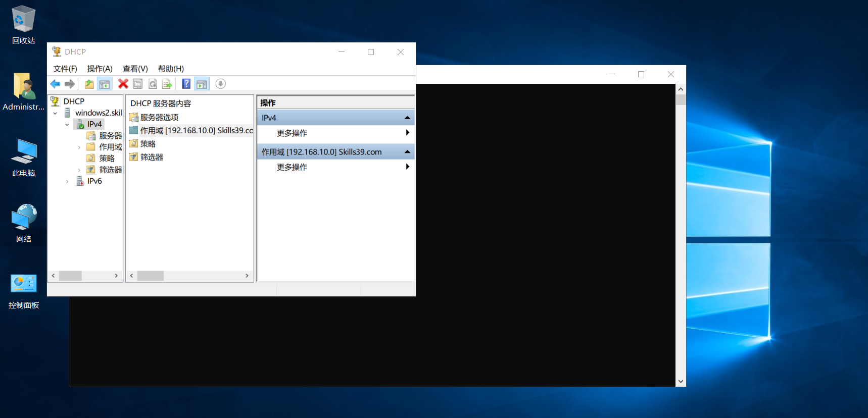Collapse the IPv4 tree node
This screenshot has width=868, height=418.
[67, 124]
